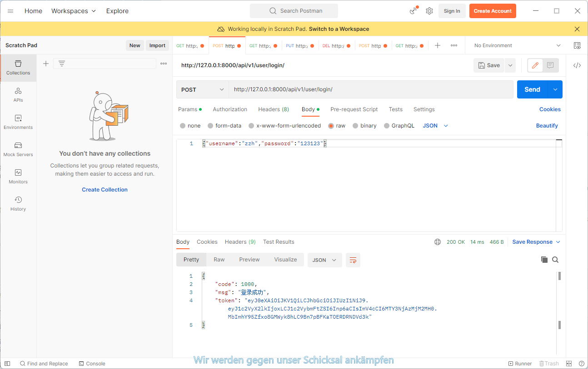Click the Beautify link

click(547, 126)
